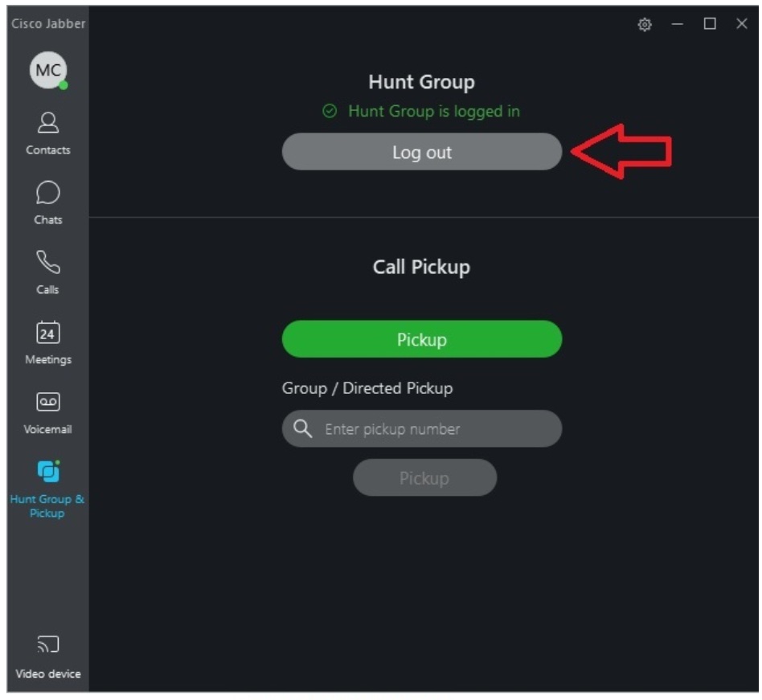Click the gray Pickup button below number field
The image size is (762, 700).
tap(424, 478)
